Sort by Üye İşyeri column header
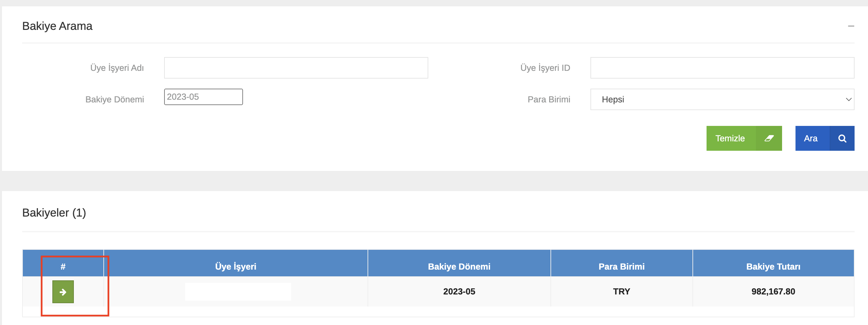The image size is (868, 325). point(236,267)
